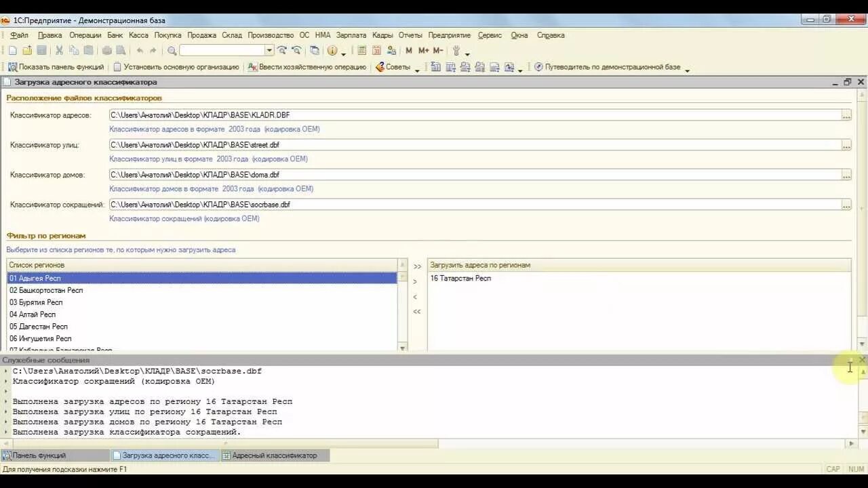Viewport: 868px width, 488px height.
Task: Click << to remove all regions
Action: pos(417,312)
